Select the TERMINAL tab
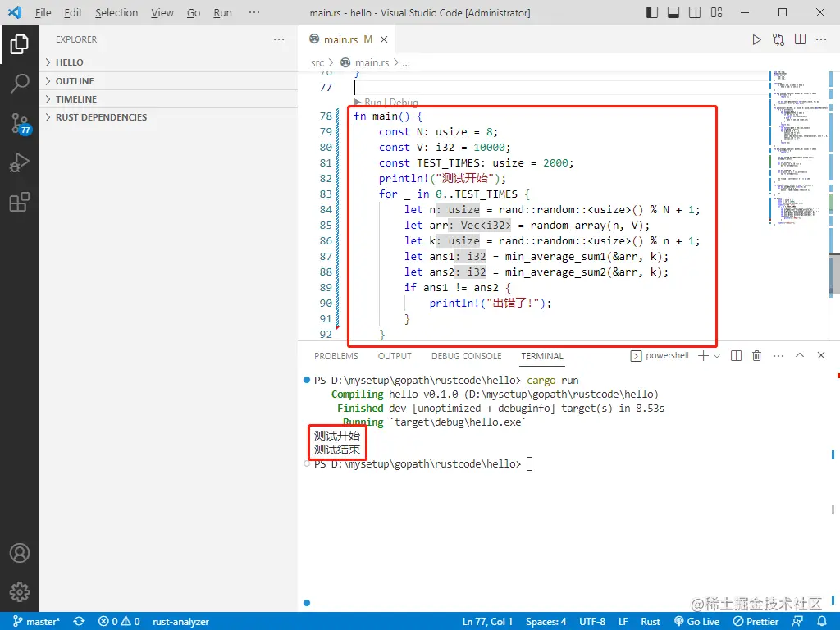 pos(542,356)
